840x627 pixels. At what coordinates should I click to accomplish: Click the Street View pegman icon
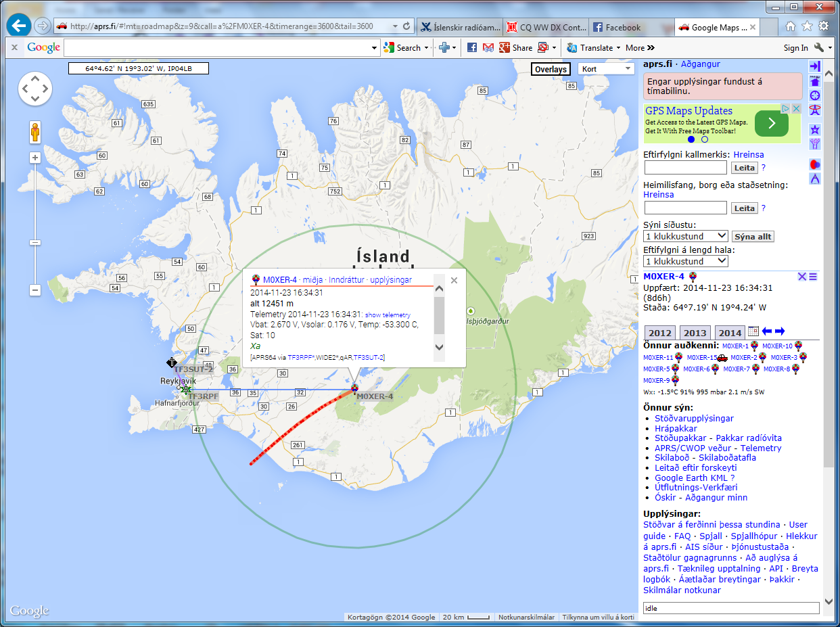pos(35,132)
